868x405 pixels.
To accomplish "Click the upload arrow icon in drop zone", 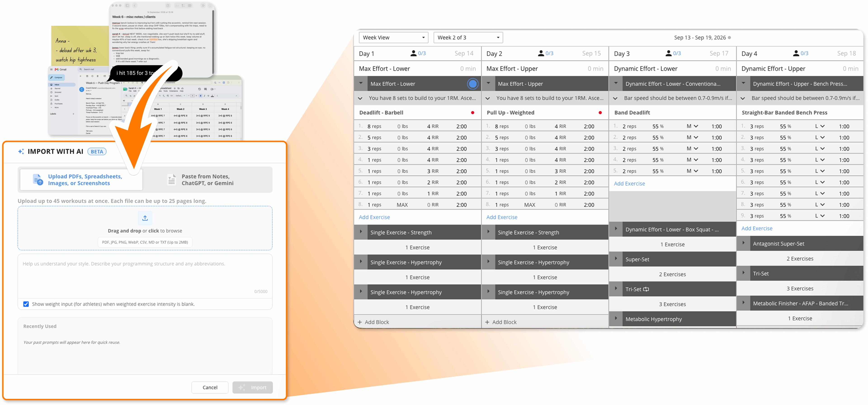I will 145,218.
